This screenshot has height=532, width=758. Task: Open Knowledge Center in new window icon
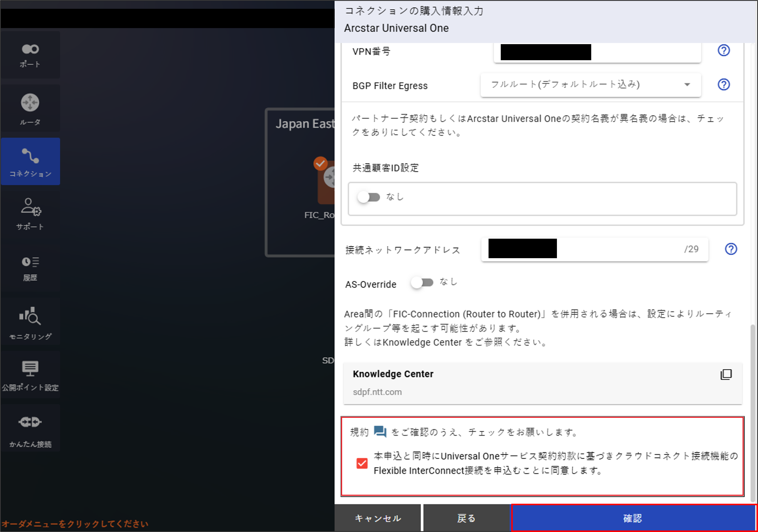(726, 375)
